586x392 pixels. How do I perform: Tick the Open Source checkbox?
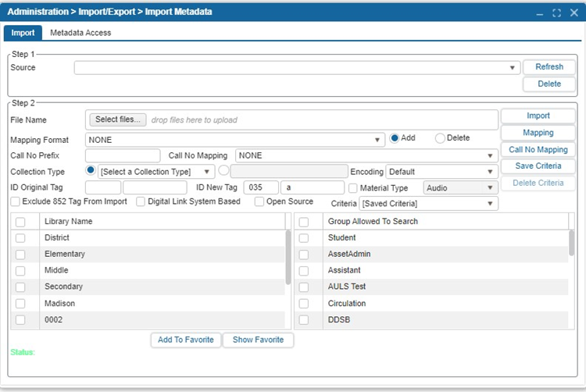point(259,202)
